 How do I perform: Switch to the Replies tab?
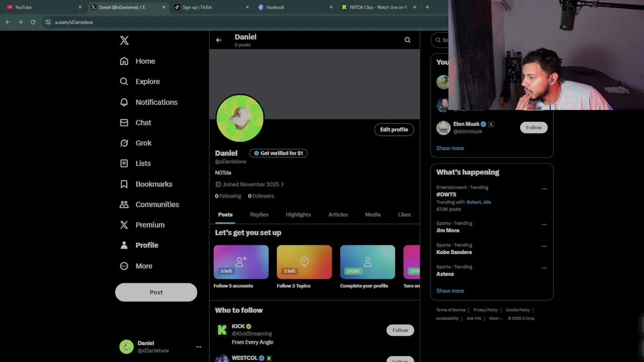tap(259, 215)
